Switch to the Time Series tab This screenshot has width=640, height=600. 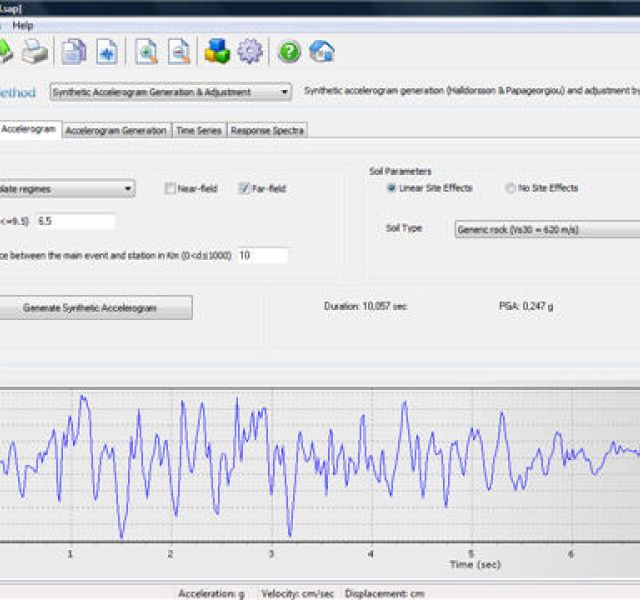click(199, 131)
